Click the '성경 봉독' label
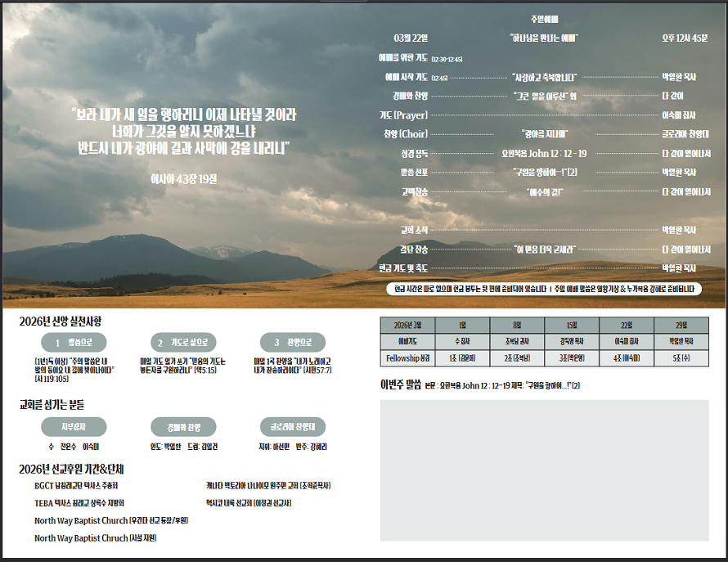The height and width of the screenshot is (562, 728). coord(415,153)
